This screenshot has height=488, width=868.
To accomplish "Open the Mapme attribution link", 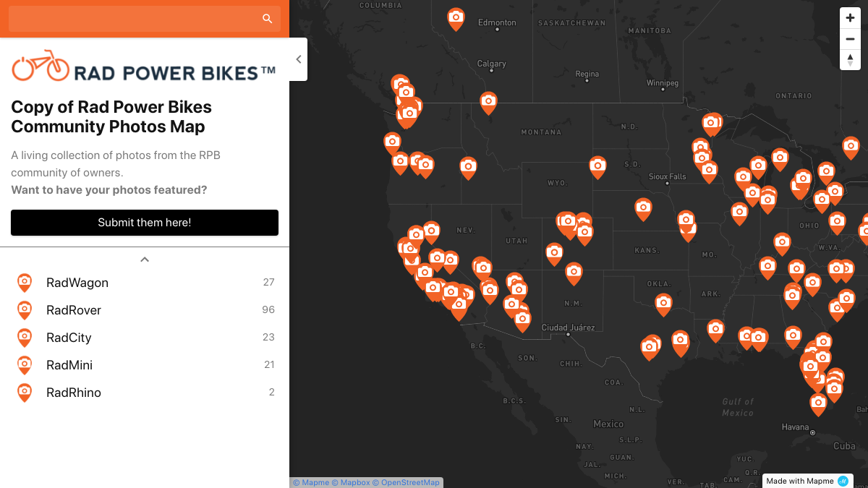I will (311, 482).
